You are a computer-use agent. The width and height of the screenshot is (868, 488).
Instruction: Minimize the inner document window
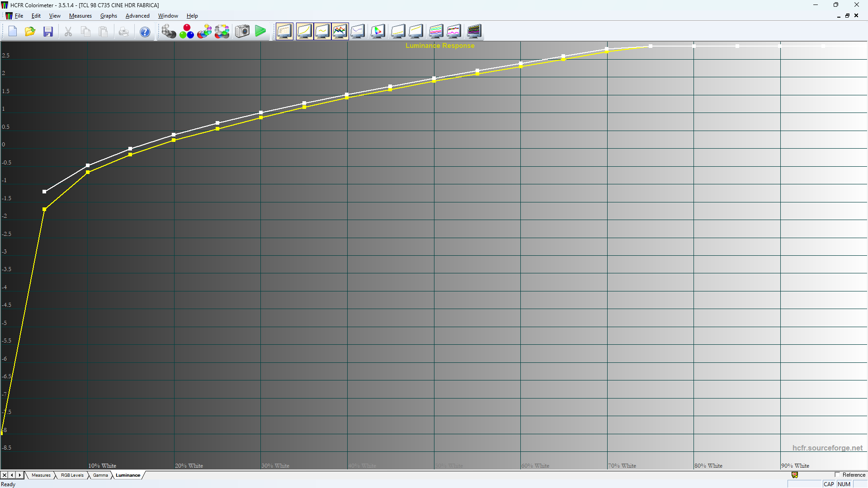pyautogui.click(x=839, y=16)
